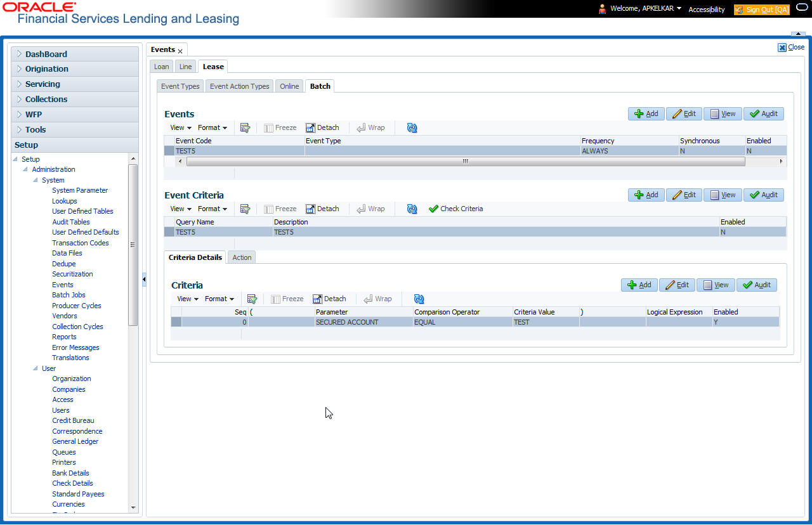This screenshot has height=525, width=812.
Task: Click the navigation tree scroll-up arrow
Action: point(133,159)
